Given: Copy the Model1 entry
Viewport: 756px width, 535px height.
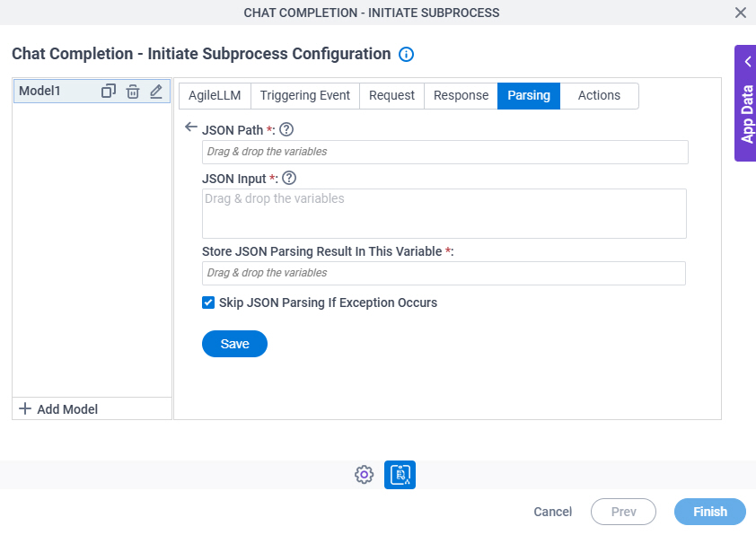Looking at the screenshot, I should pyautogui.click(x=109, y=91).
